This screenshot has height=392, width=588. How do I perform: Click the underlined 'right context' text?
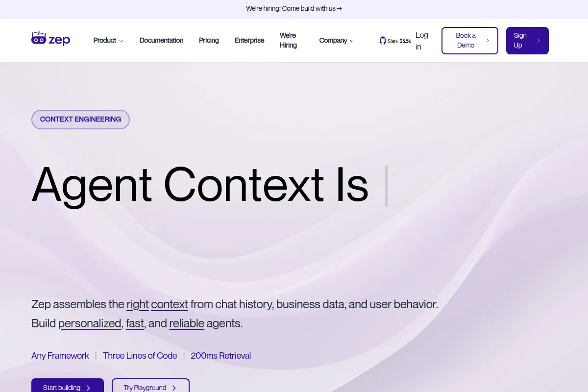click(x=157, y=304)
